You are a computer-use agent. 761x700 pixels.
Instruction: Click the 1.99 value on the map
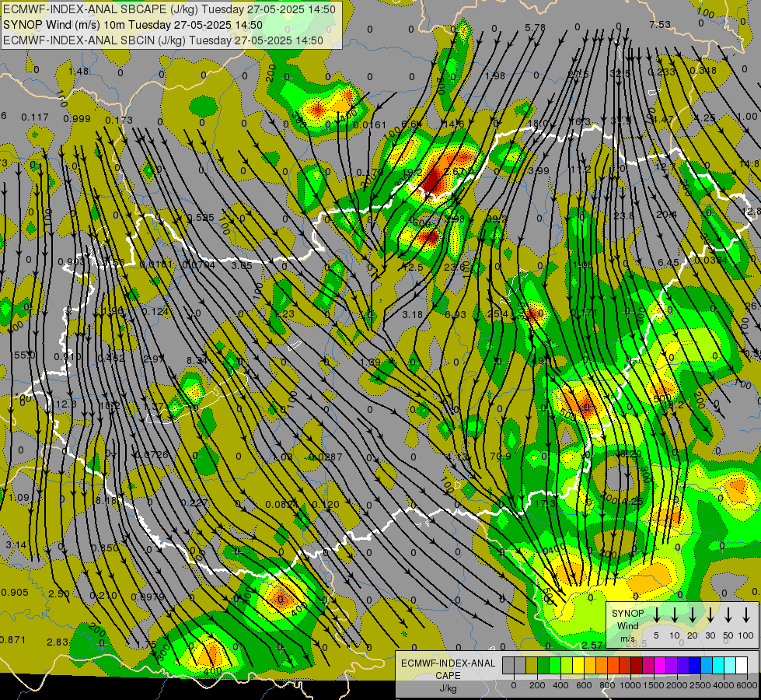coord(370,362)
